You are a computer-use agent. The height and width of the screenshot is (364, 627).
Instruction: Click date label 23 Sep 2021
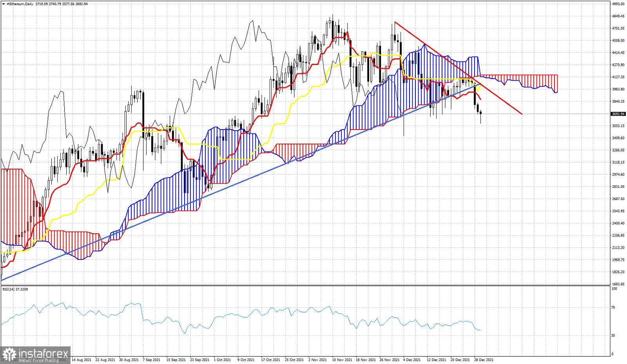click(200, 360)
